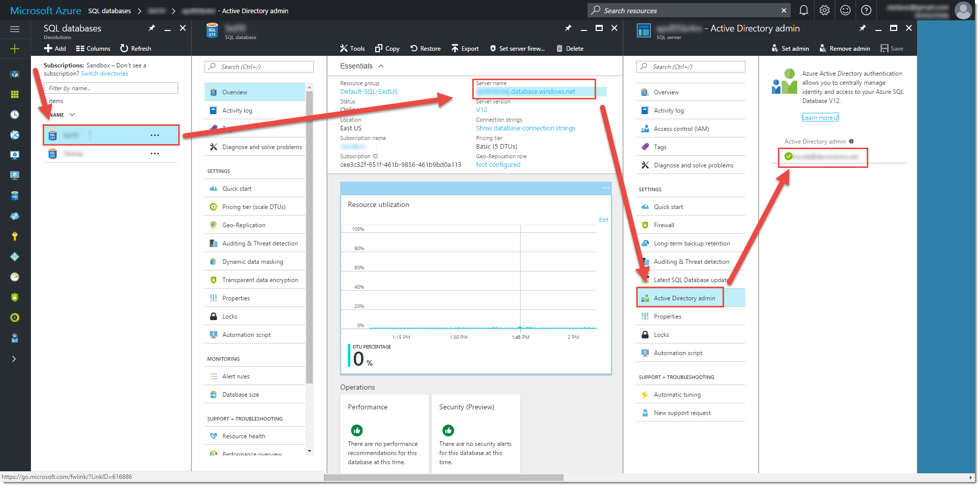Click the horizontal scrollbar at bottom
Viewport: 980px width, 487px height.
point(444,477)
